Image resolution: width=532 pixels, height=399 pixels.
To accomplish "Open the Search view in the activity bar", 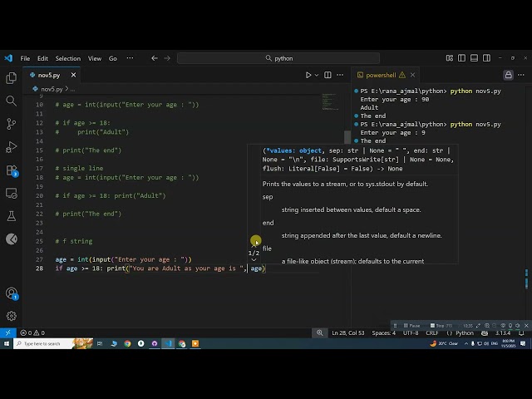I will click(11, 101).
